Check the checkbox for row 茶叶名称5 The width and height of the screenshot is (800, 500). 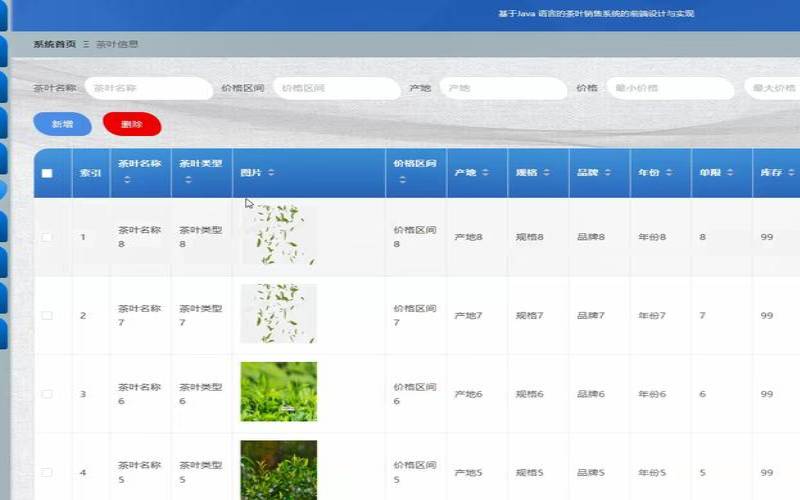point(47,472)
